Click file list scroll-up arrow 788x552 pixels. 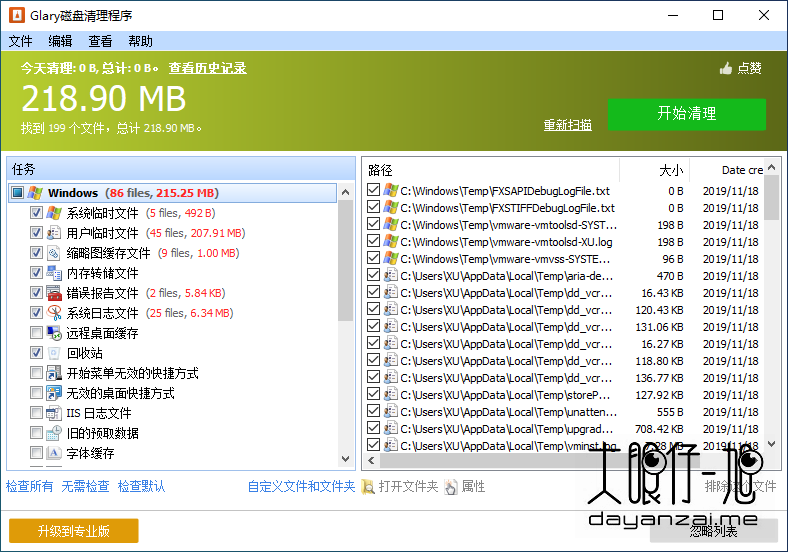click(x=772, y=167)
